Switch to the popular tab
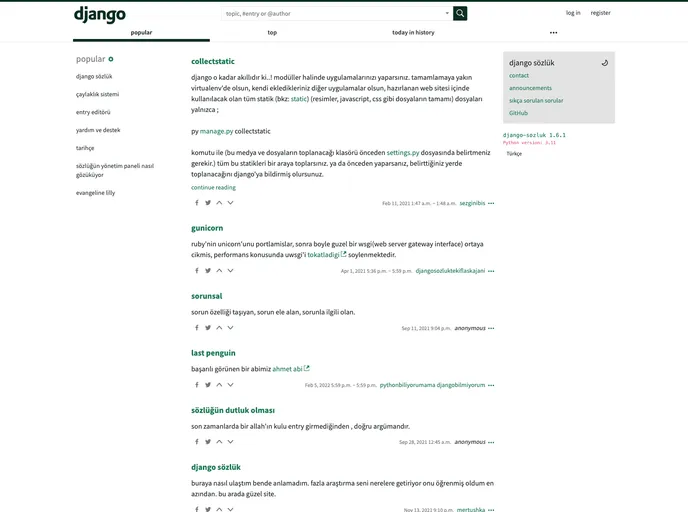The image size is (688, 512). (141, 32)
